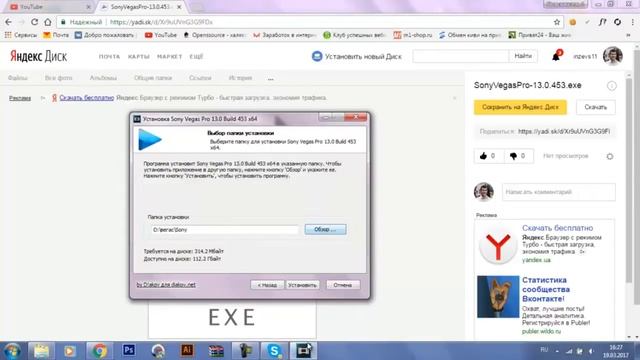Click the browser back arrow
This screenshot has height=360, width=640.
coord(9,22)
